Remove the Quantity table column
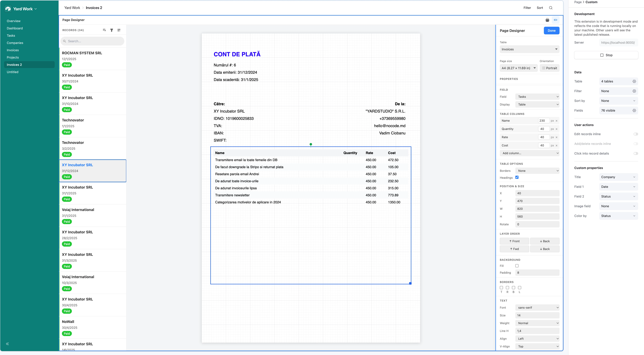Image resolution: width=644 pixels, height=355 pixels. (556, 129)
